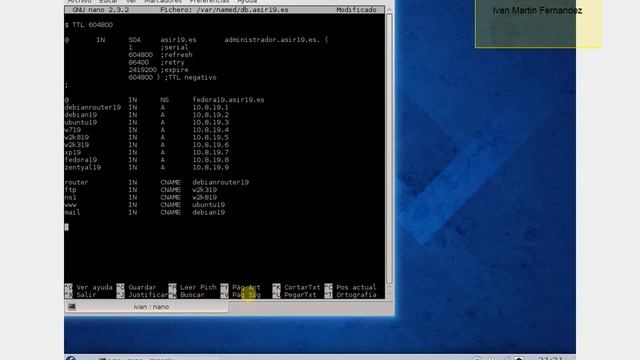Click the '604800 ;refresh' line
The image size is (640, 360).
pos(160,55)
